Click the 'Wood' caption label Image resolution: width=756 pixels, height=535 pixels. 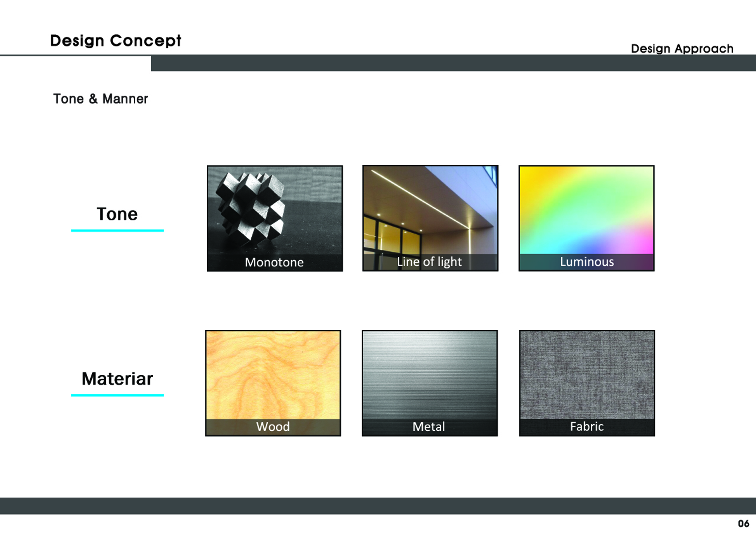pos(273,427)
